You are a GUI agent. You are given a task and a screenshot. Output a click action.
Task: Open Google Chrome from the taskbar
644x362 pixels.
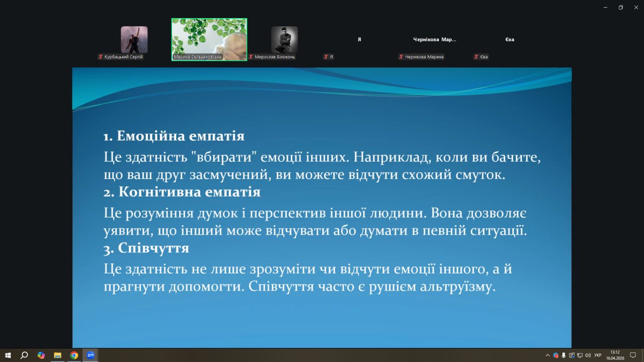point(74,355)
